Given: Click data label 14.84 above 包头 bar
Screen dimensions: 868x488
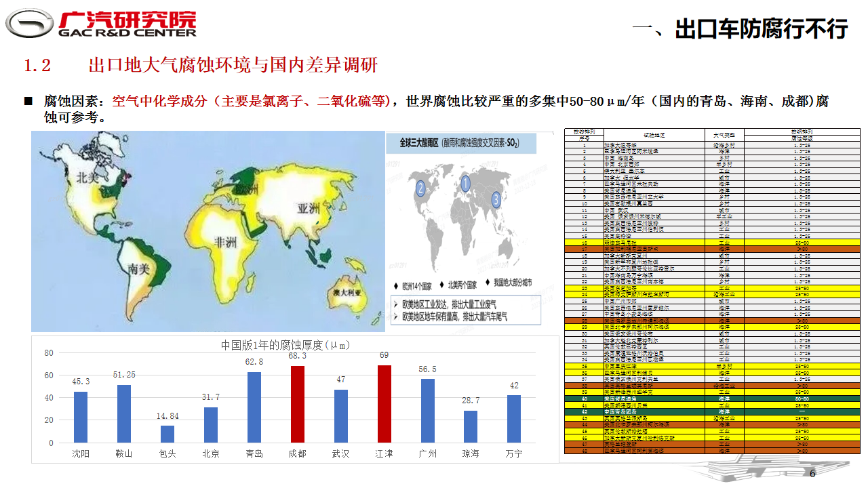Looking at the screenshot, I should click(x=167, y=415).
